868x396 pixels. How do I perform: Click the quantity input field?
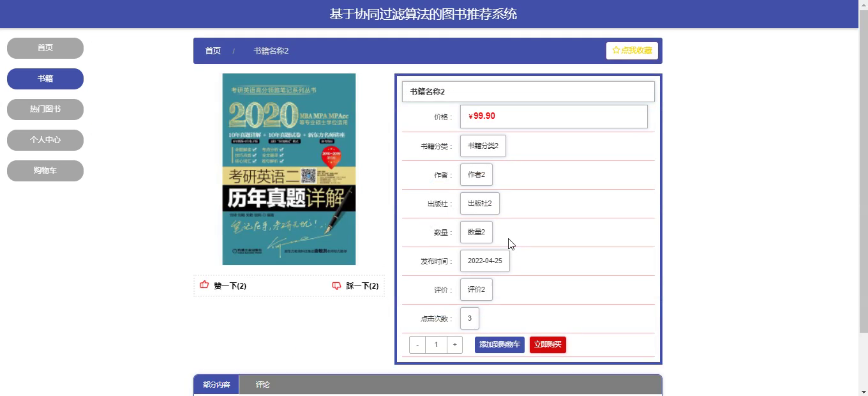[x=436, y=345]
